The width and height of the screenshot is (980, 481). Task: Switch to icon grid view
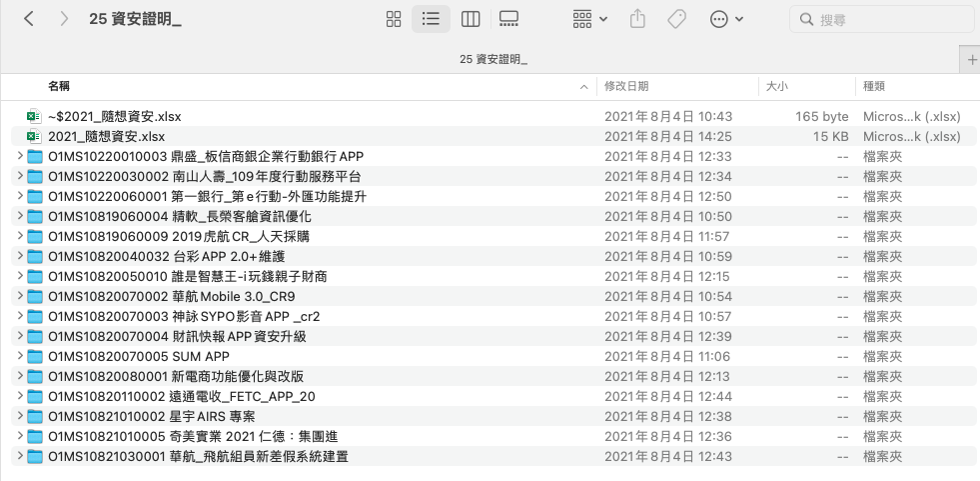[x=394, y=19]
